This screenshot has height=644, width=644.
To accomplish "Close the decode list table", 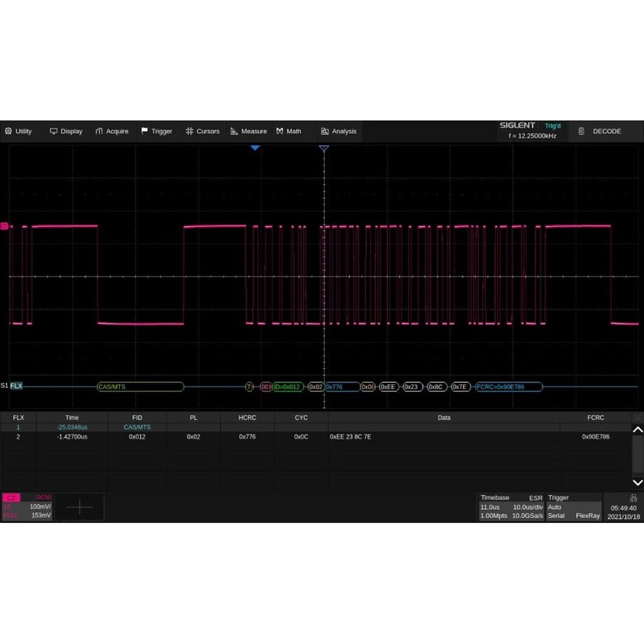I will (637, 417).
